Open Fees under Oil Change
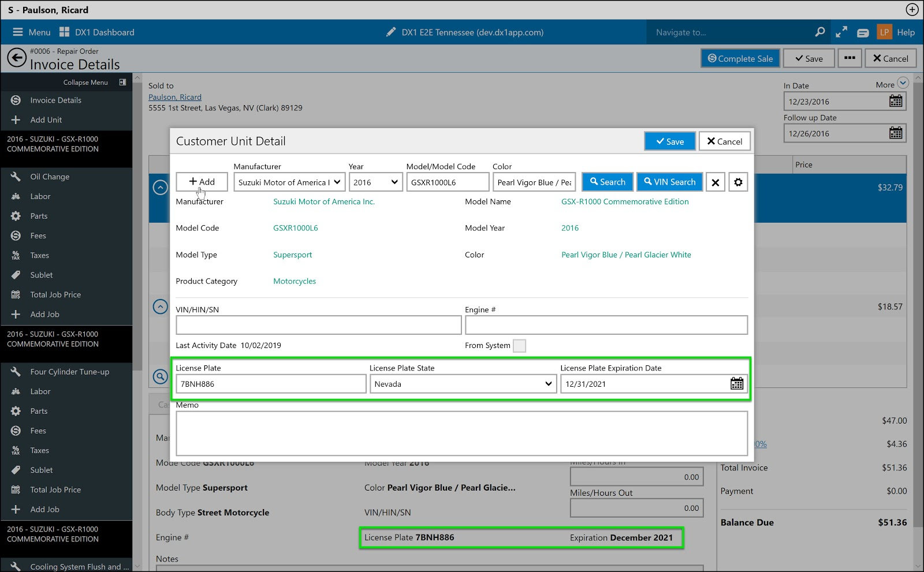The width and height of the screenshot is (924, 572). pyautogui.click(x=66, y=235)
